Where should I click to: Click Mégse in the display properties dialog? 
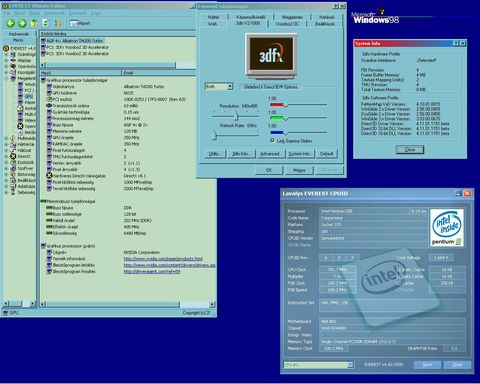(299, 170)
